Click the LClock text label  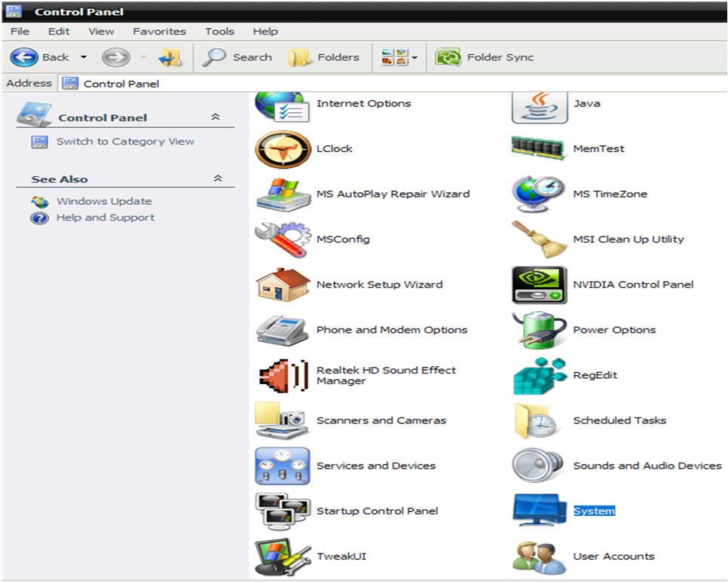point(335,149)
